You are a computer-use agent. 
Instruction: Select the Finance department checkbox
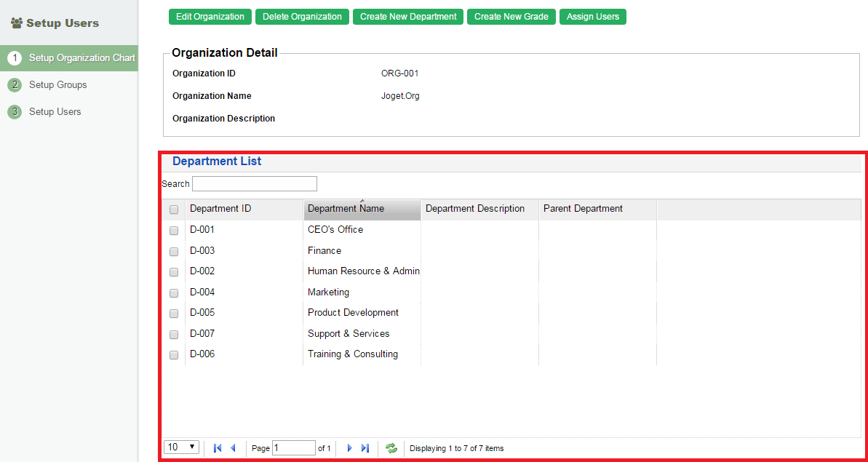coord(174,252)
